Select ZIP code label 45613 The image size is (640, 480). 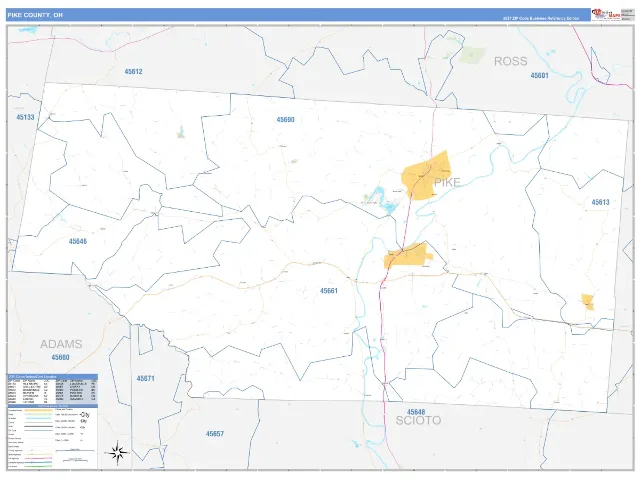pos(600,202)
